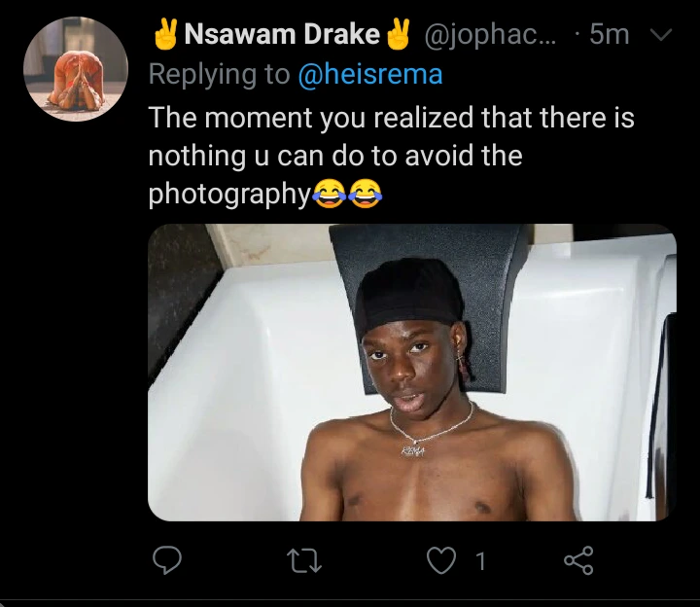This screenshot has width=700, height=607.
Task: Open the @jophac... username handle
Action: pos(490,35)
